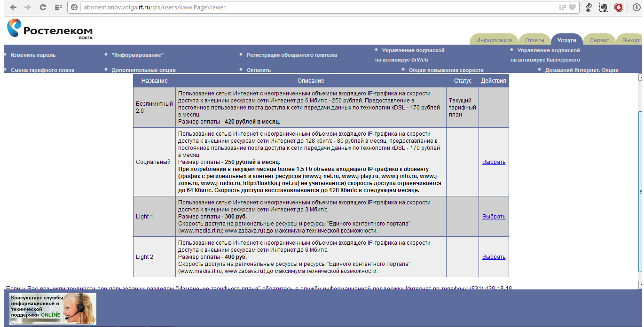Switch to the Информация tab
The image size is (644, 327).
(494, 40)
